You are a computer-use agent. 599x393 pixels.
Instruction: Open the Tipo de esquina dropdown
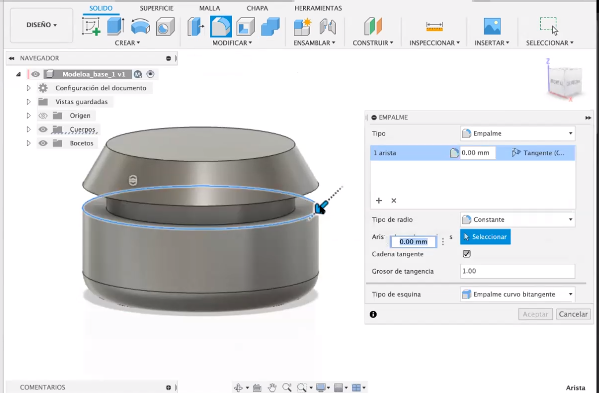(518, 294)
